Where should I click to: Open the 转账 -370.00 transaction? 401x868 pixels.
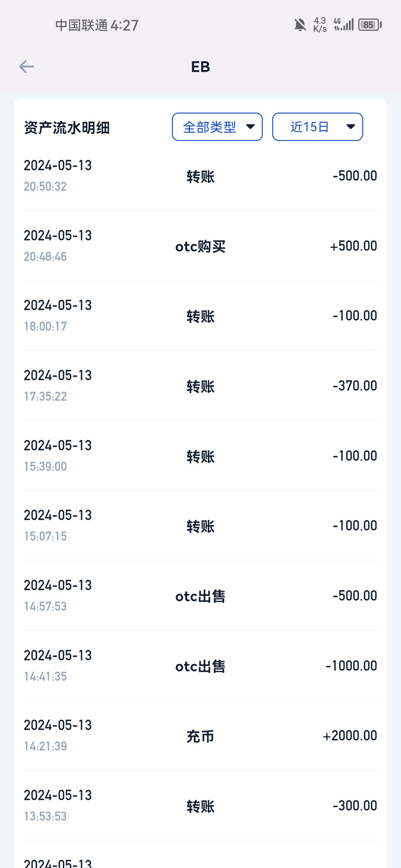[200, 386]
